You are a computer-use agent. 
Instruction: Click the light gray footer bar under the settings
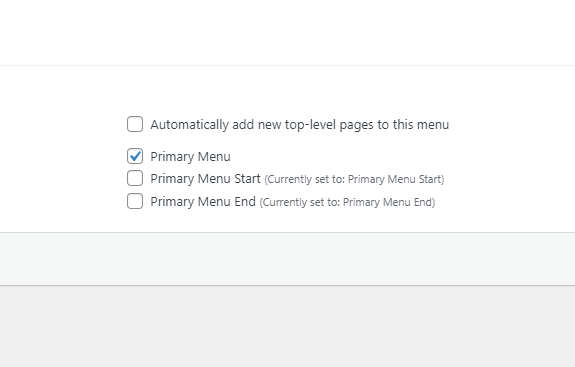(288, 259)
